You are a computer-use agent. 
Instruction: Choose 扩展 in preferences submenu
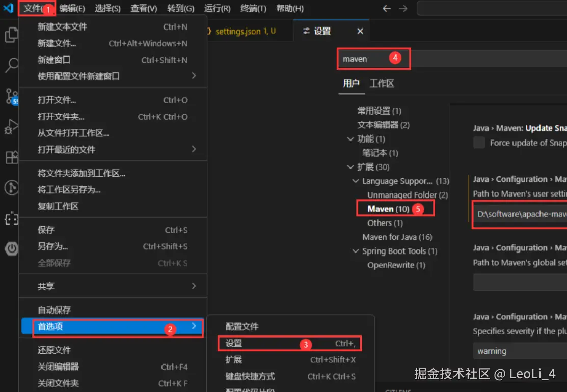290,360
